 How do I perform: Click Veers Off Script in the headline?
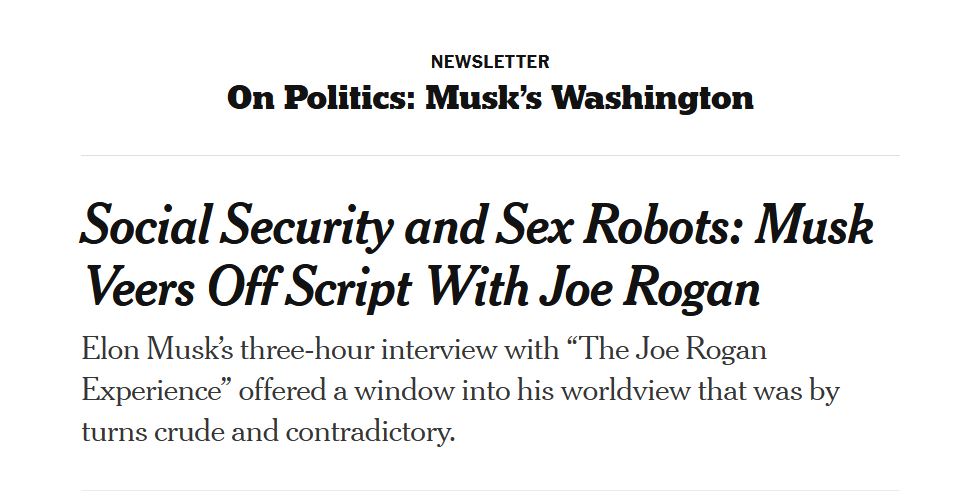coord(248,288)
